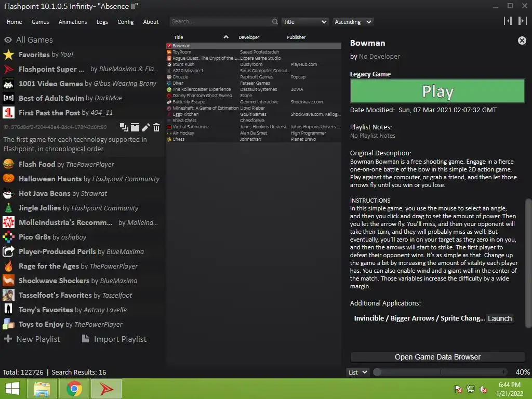The width and height of the screenshot is (532, 399).
Task: Click the First Past the Post icon
Action: pos(8,113)
